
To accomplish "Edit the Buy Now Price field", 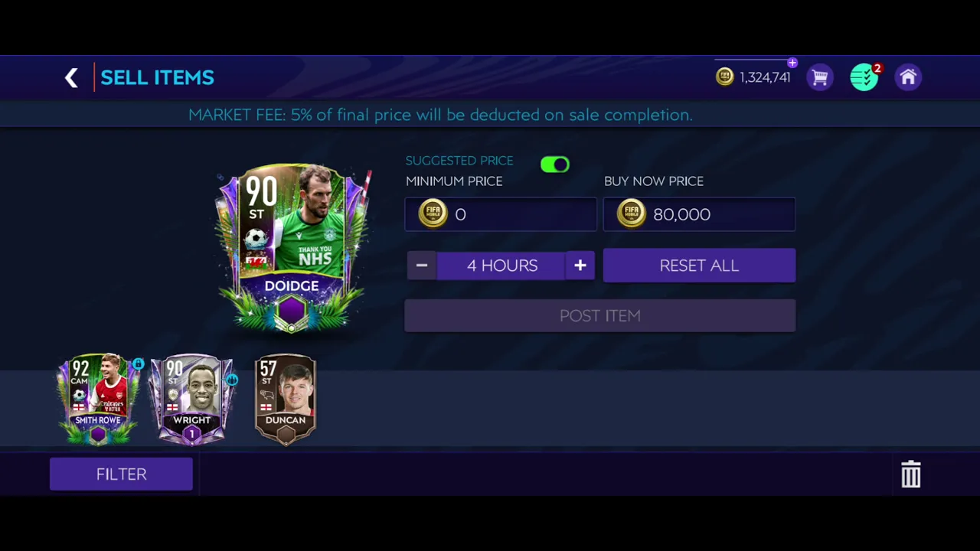I will [x=699, y=214].
